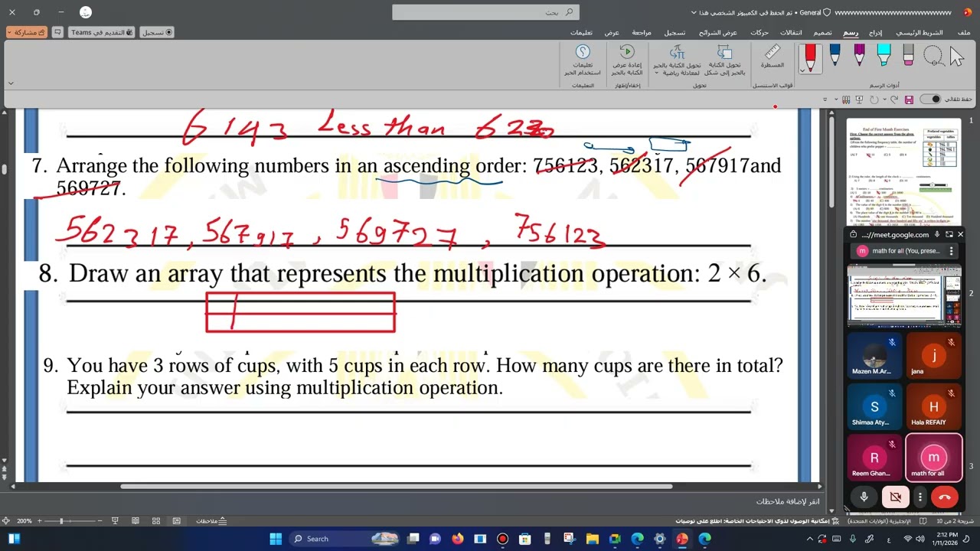Switch to Insert (إدراج) tab
The width and height of the screenshot is (980, 551).
click(x=875, y=32)
